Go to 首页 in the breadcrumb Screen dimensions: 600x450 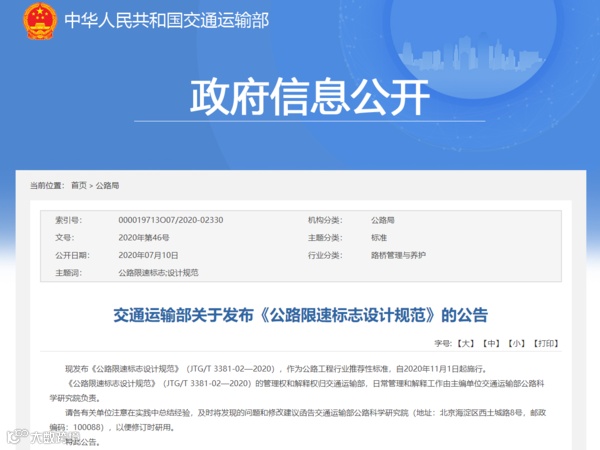79,186
